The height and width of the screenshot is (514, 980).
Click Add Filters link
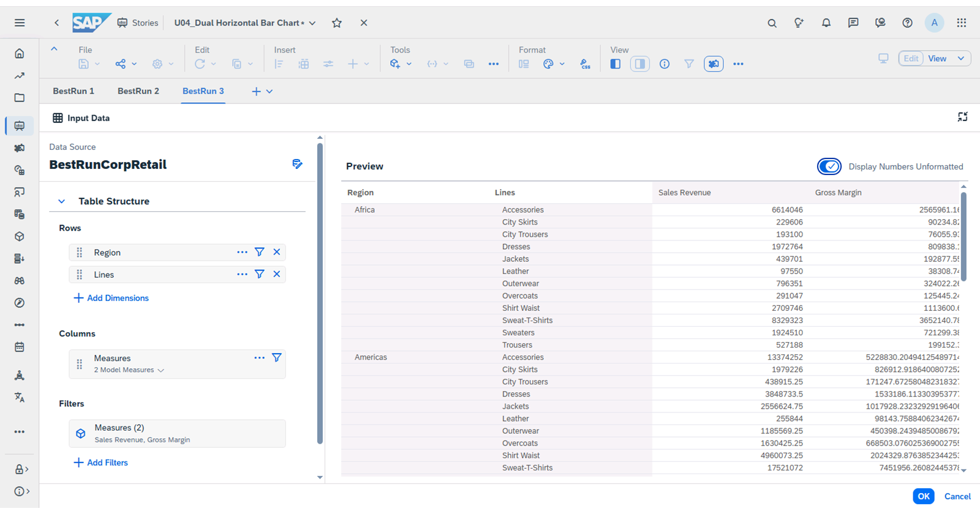(x=100, y=463)
